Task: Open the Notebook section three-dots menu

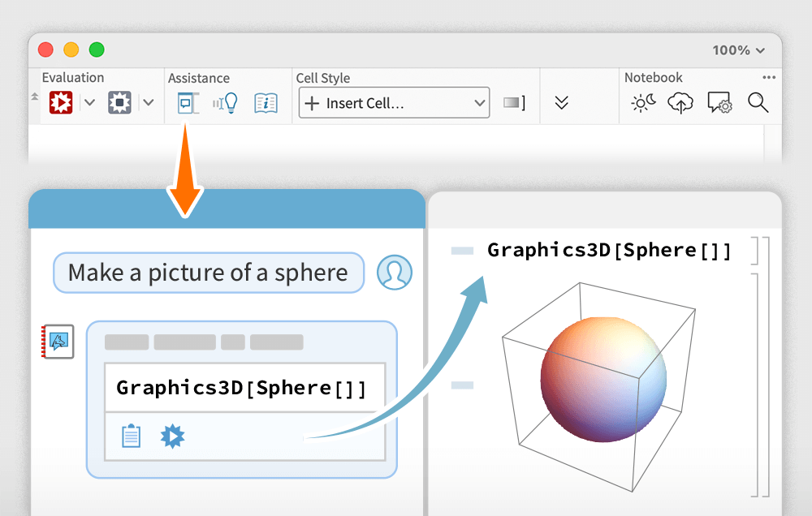Action: click(768, 78)
